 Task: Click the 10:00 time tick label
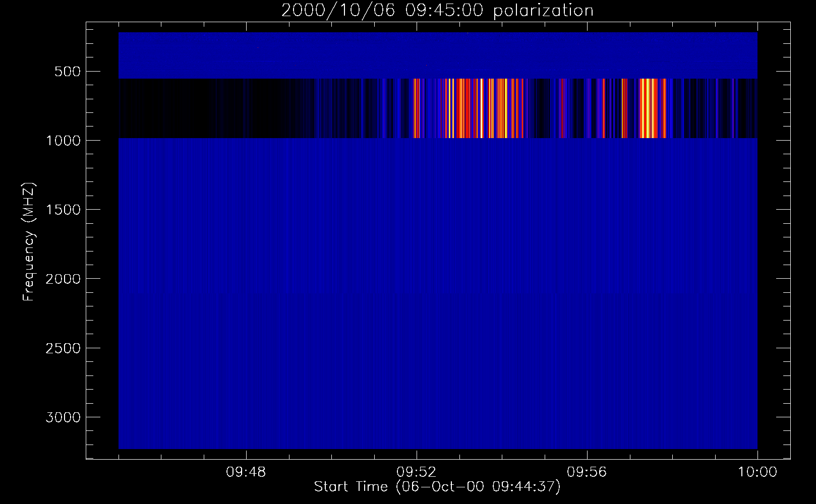click(757, 472)
